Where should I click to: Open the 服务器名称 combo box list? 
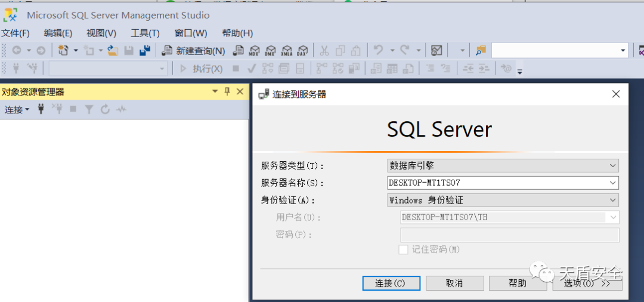tap(612, 183)
